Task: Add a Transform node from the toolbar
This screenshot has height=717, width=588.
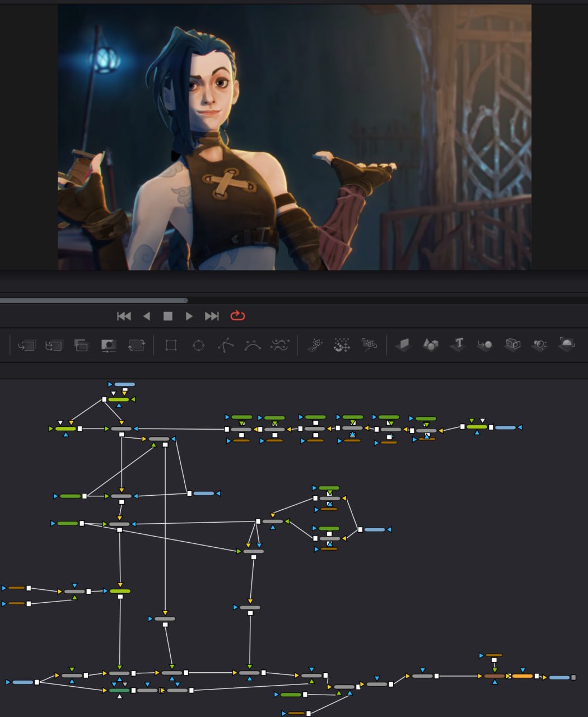Action: (x=136, y=345)
